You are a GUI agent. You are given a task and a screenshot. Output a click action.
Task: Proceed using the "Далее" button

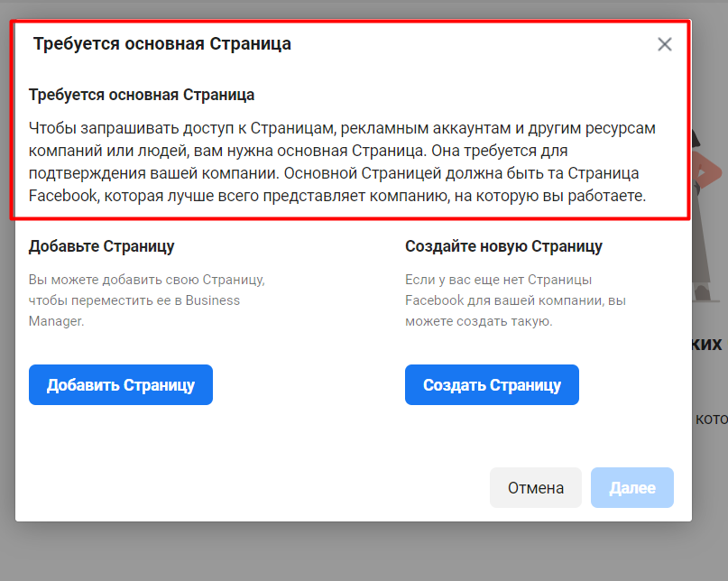click(632, 488)
